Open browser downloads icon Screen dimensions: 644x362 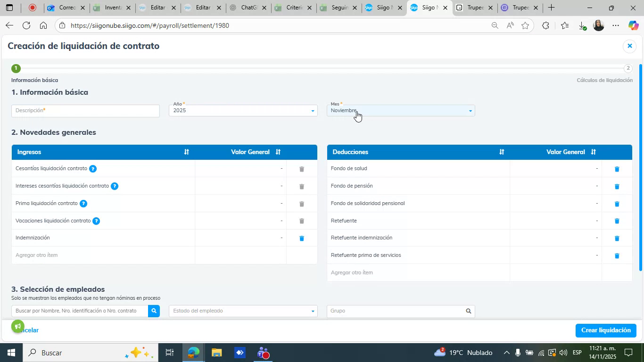[x=581, y=25]
